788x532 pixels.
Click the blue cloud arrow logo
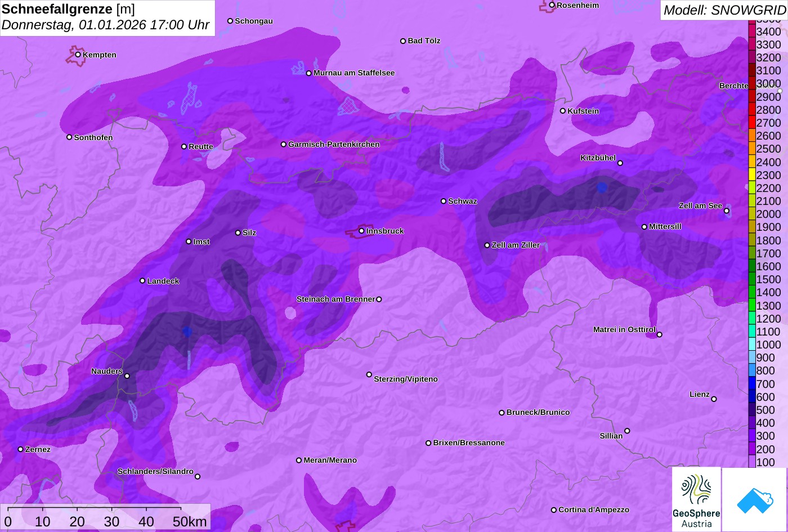point(755,499)
